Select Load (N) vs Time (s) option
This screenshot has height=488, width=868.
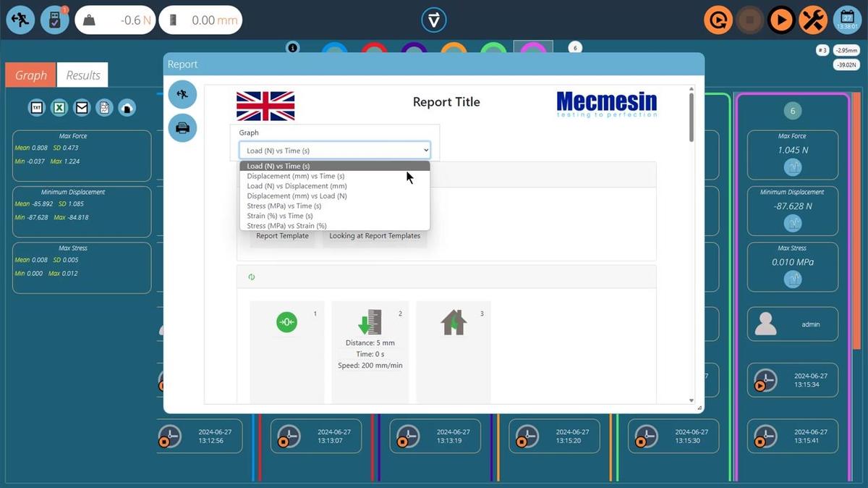(x=335, y=166)
